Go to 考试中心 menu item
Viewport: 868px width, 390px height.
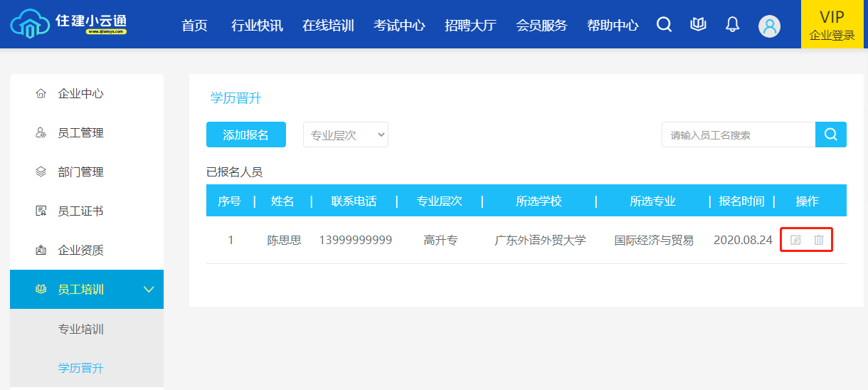pyautogui.click(x=399, y=26)
